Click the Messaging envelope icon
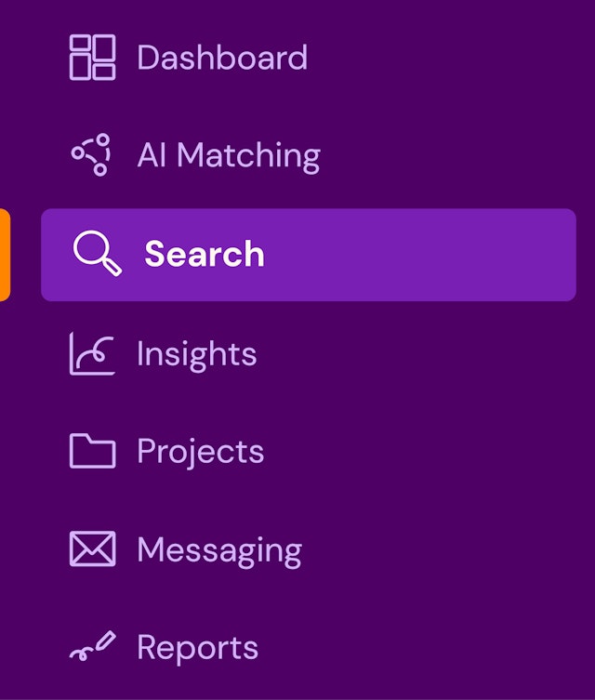595x700 pixels. tap(92, 549)
